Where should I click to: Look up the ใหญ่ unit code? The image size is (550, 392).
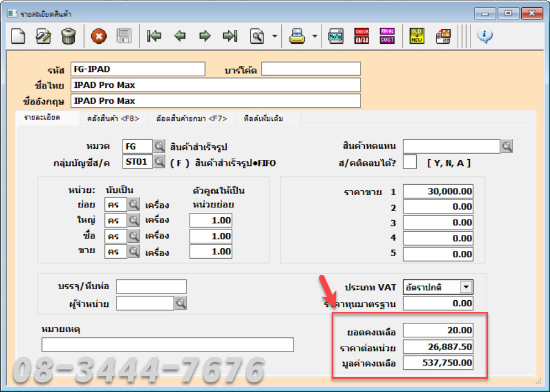tap(134, 220)
